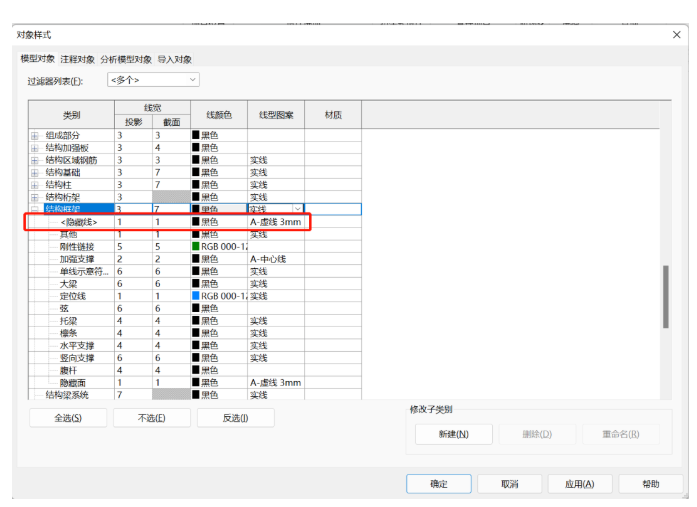Open line pattern dropdown in 结构框架 row

[297, 209]
